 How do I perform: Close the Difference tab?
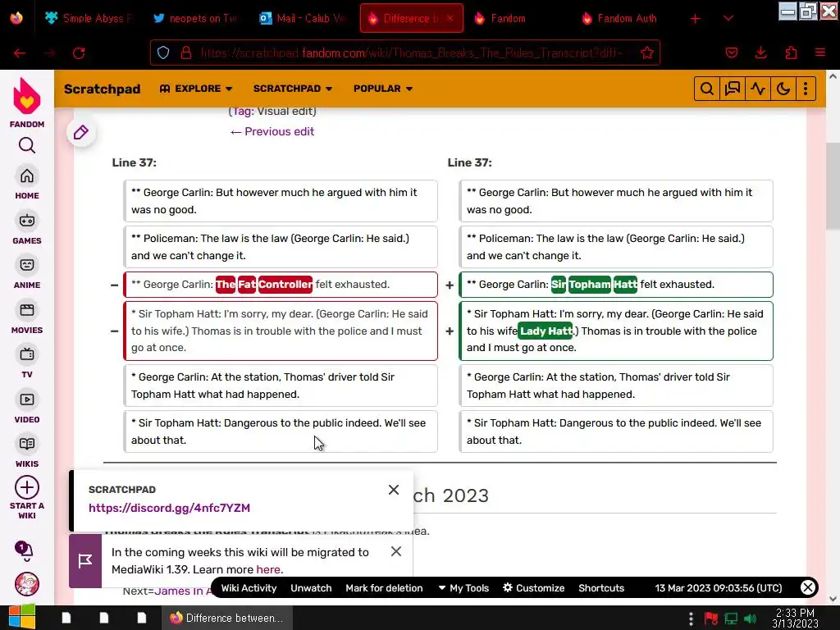pos(450,18)
